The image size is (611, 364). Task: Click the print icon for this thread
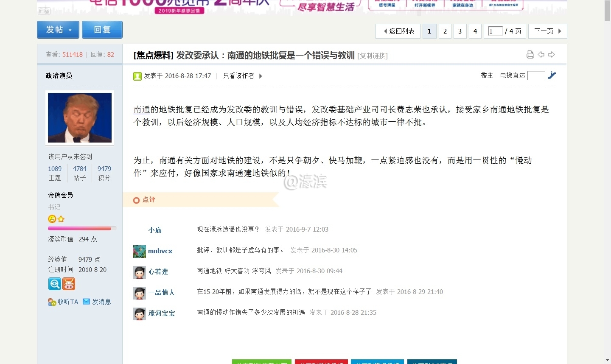click(530, 55)
